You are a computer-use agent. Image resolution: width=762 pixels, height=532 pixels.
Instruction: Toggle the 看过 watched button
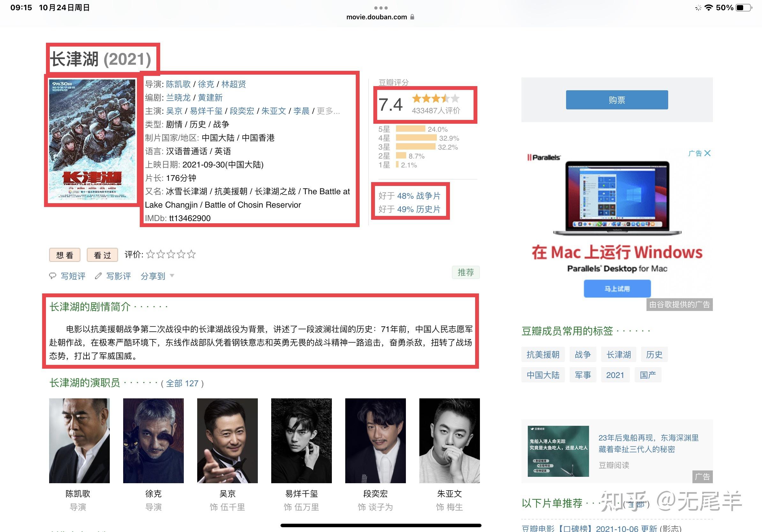point(102,255)
